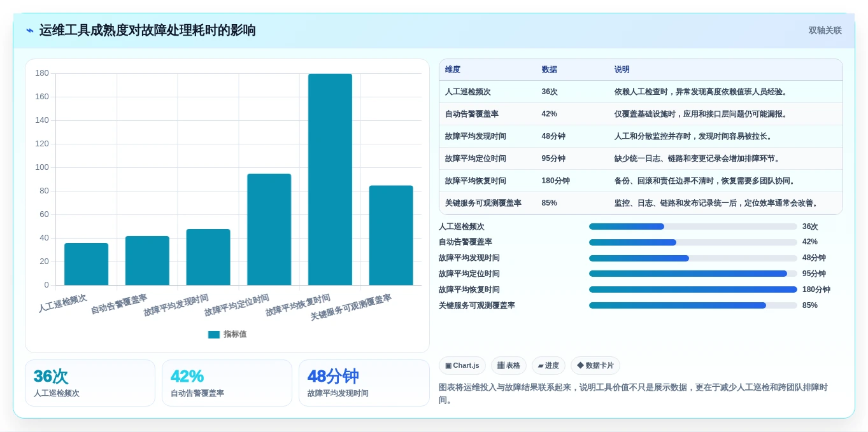
Task: Click description starting with 缺少统一日志
Action: click(x=699, y=158)
